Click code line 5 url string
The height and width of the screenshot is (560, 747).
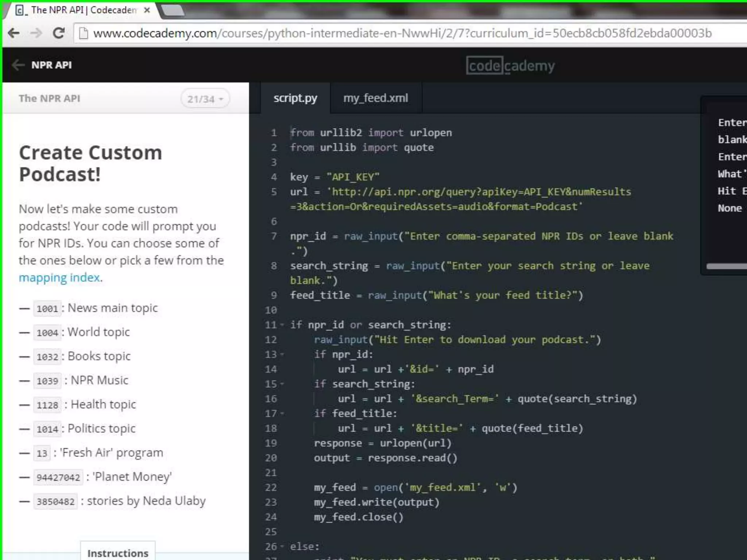tap(461, 199)
